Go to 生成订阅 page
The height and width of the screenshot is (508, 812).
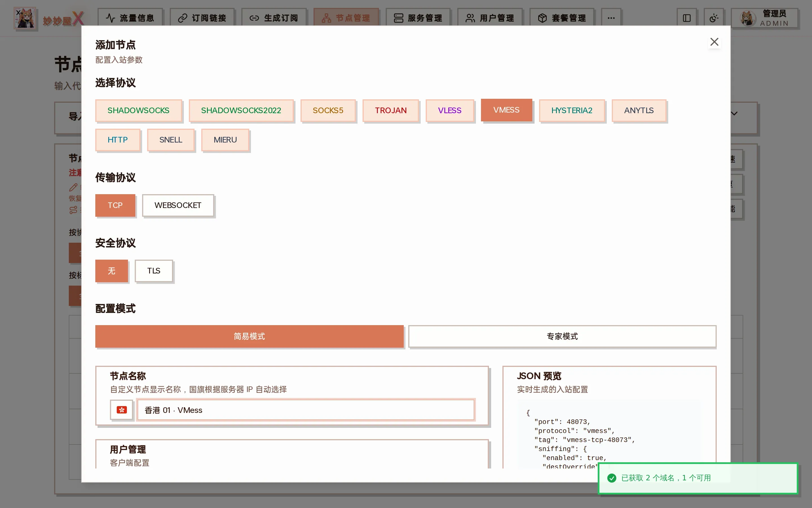(x=274, y=18)
